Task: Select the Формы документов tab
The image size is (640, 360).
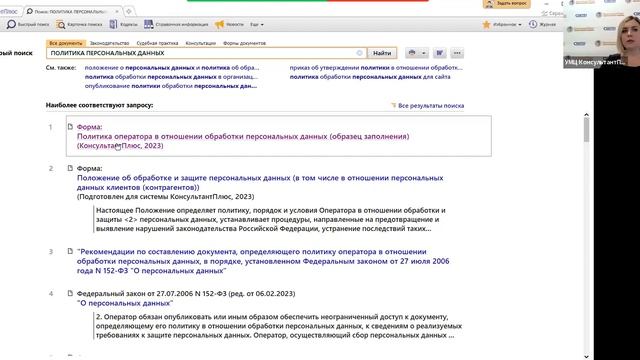Action: pyautogui.click(x=244, y=43)
